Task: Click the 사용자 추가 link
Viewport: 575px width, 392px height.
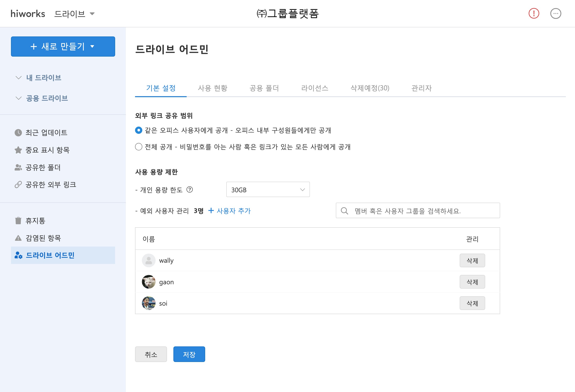Action: [x=234, y=211]
